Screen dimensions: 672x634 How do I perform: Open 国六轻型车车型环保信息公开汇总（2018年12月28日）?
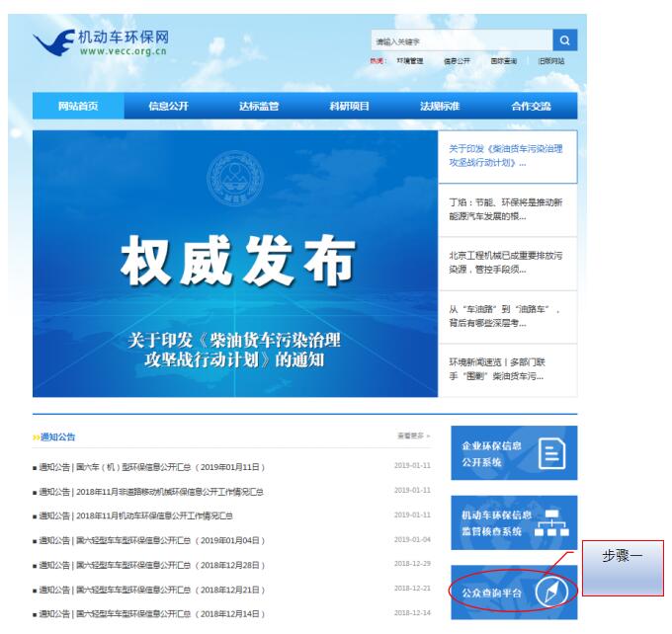pos(148,566)
